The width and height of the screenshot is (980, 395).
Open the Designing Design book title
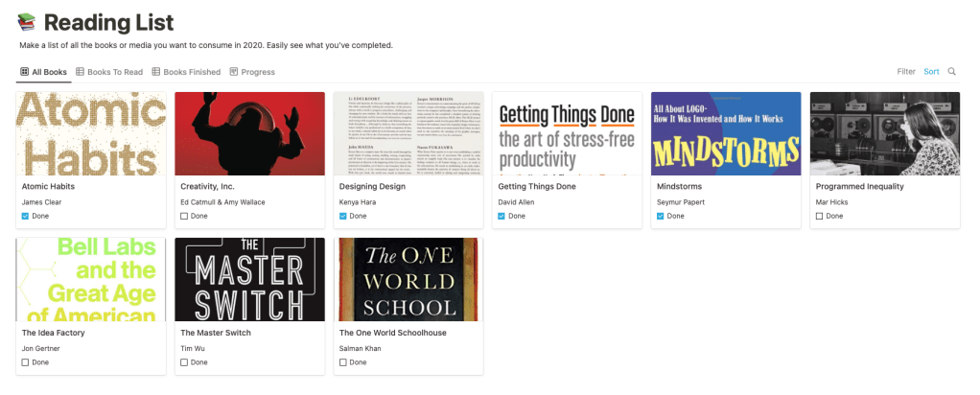[371, 186]
